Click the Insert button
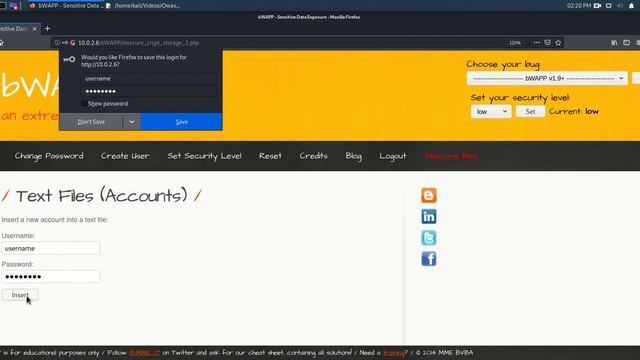The height and width of the screenshot is (360, 640). [20, 295]
